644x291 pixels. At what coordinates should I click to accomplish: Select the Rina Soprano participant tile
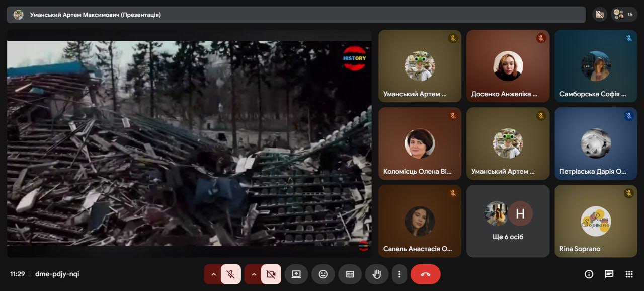tap(596, 221)
